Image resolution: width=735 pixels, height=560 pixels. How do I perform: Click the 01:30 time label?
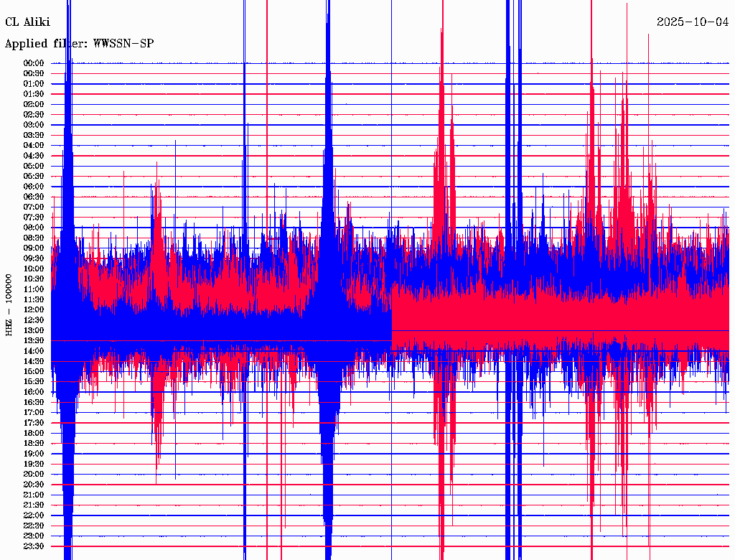point(34,94)
